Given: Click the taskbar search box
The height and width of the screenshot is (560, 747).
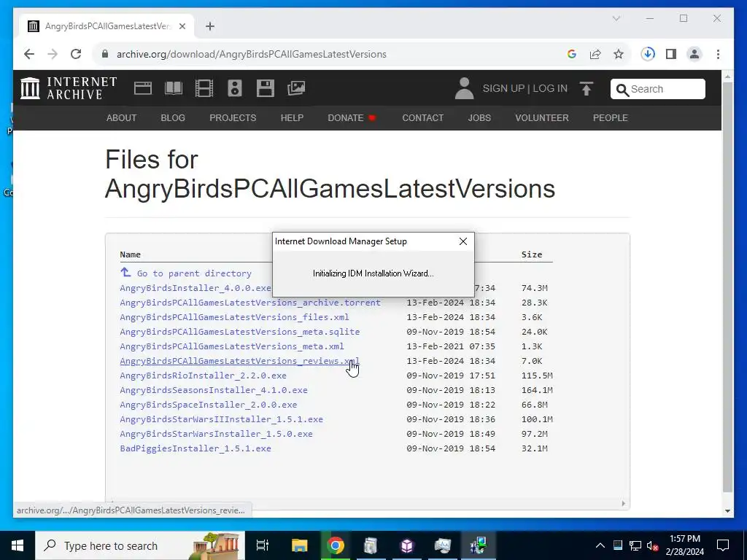Looking at the screenshot, I should pyautogui.click(x=140, y=545).
